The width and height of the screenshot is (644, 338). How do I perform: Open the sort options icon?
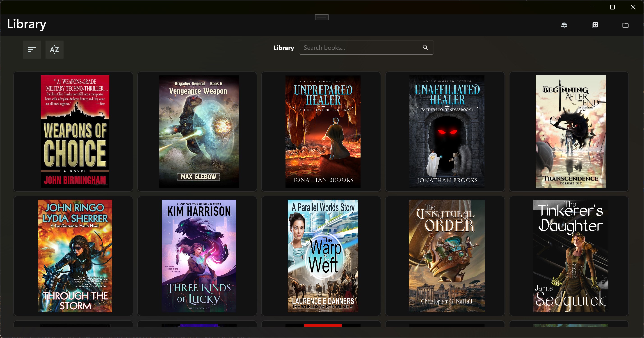(x=32, y=49)
